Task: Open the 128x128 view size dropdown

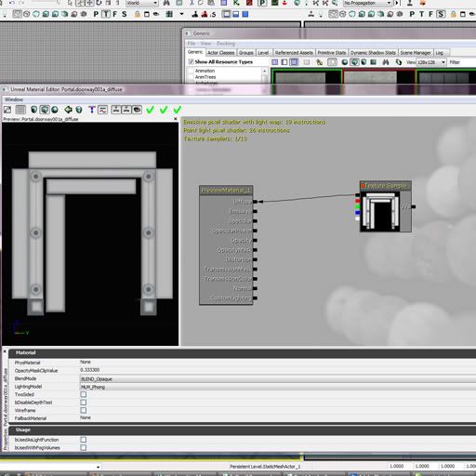Action: coord(431,62)
